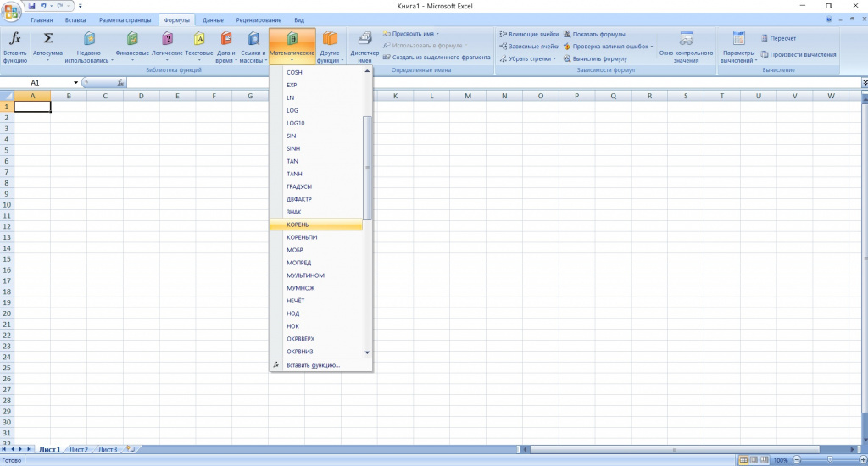Switch to the Лист2 sheet tab
The image size is (868, 466).
[x=79, y=449]
